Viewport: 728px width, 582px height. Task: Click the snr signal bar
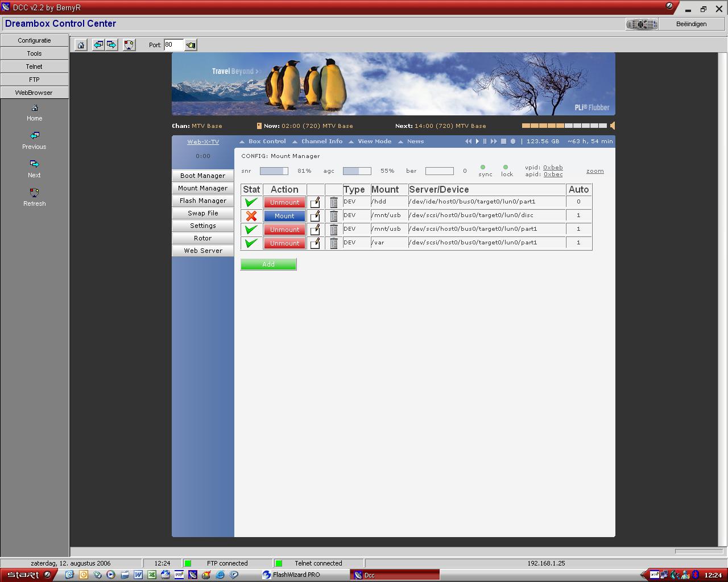tap(274, 171)
